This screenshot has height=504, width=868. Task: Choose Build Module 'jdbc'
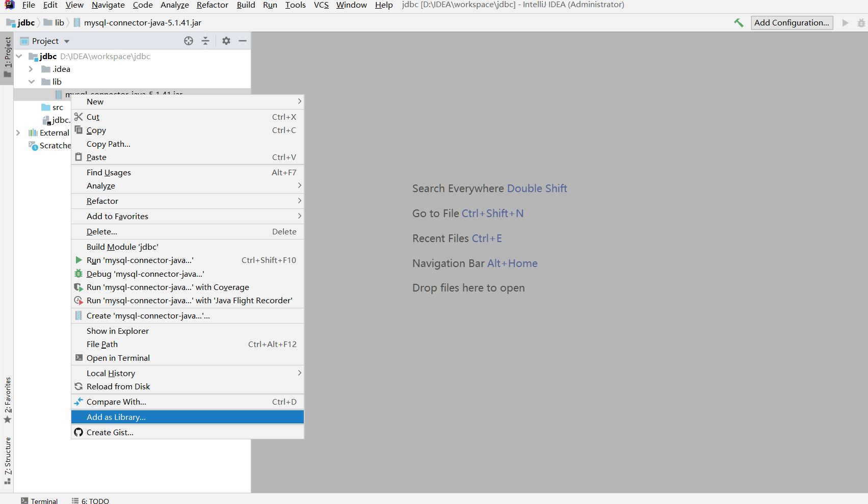pos(188,247)
